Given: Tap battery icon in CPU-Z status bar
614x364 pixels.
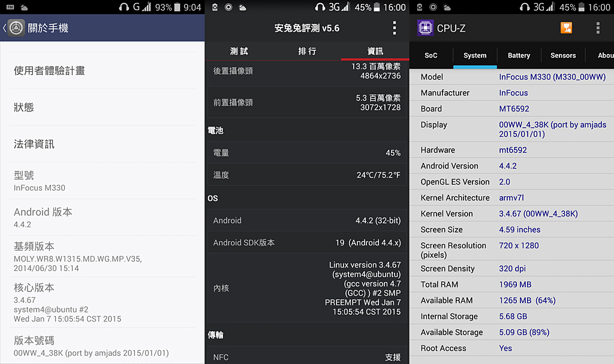Looking at the screenshot, I should click(x=582, y=7).
